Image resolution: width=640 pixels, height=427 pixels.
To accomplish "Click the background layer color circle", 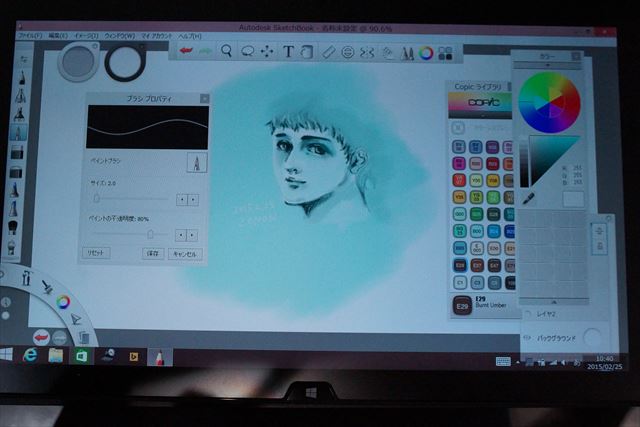I will 592,337.
